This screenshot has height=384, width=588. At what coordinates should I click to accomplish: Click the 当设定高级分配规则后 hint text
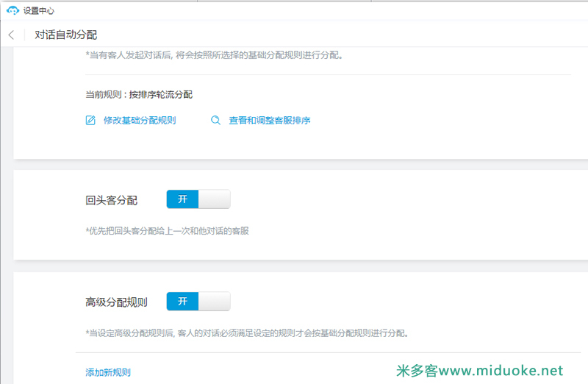tap(246, 333)
